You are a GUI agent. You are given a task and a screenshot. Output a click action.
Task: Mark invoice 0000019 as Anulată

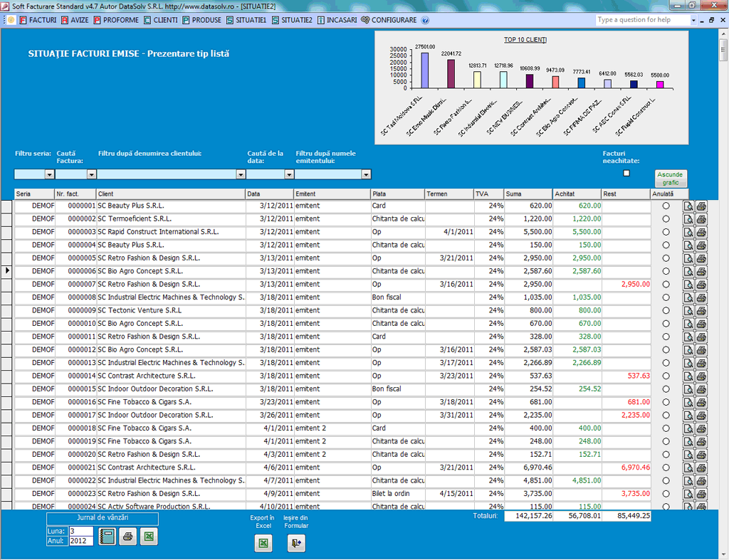tap(666, 441)
